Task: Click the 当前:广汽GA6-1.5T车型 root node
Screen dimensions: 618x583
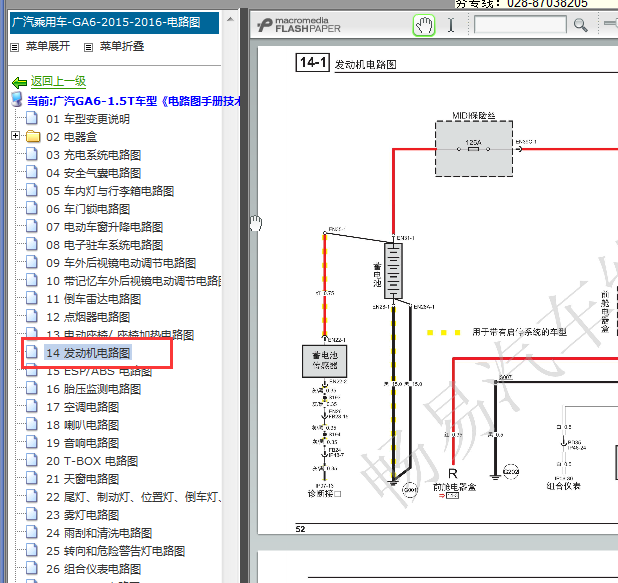Action: pos(134,101)
